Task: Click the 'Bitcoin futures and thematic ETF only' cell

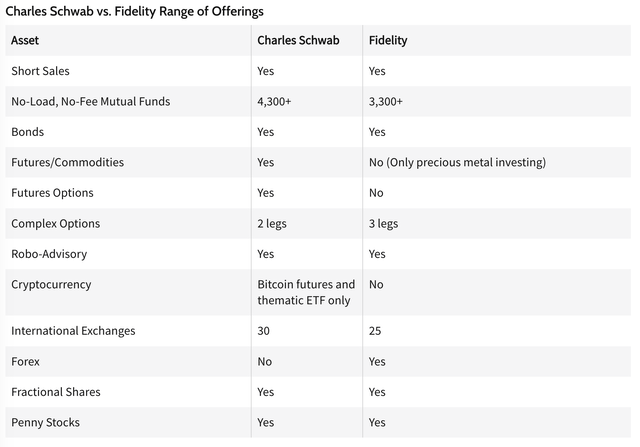Action: click(x=306, y=292)
